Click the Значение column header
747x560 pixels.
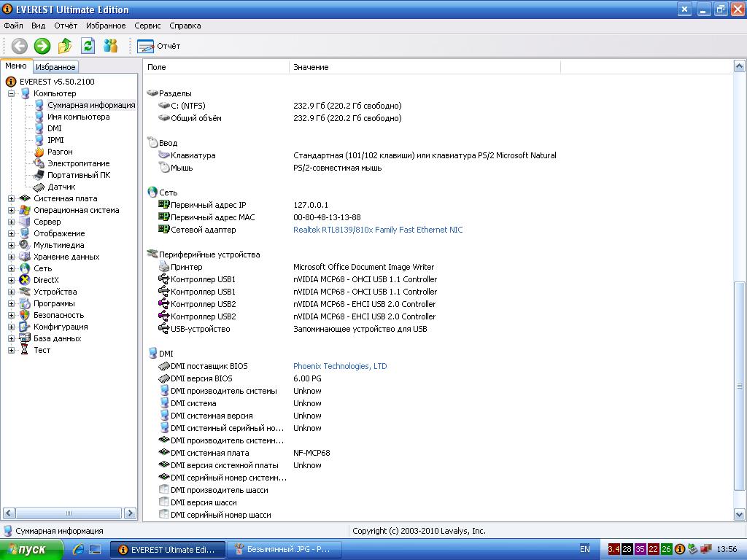(425, 67)
